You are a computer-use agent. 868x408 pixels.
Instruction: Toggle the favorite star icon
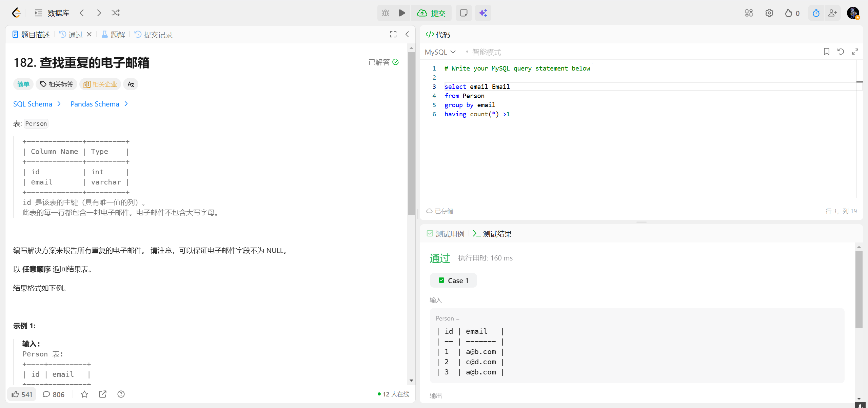[84, 394]
